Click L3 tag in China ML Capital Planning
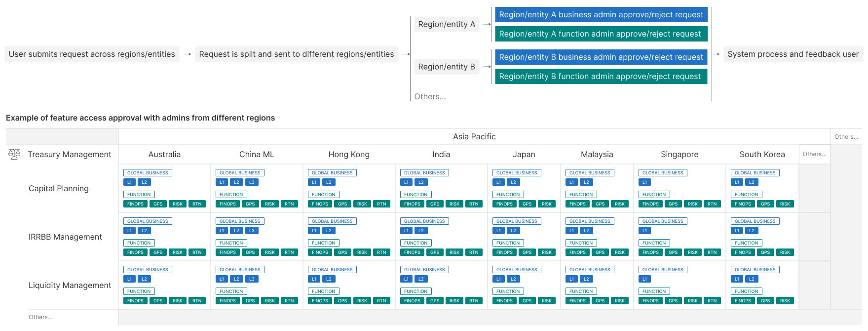 252,182
